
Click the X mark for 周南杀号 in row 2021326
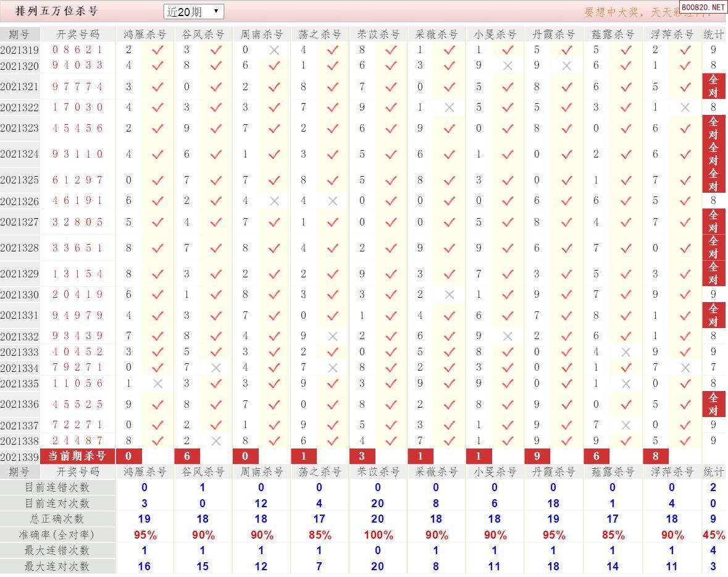click(274, 201)
